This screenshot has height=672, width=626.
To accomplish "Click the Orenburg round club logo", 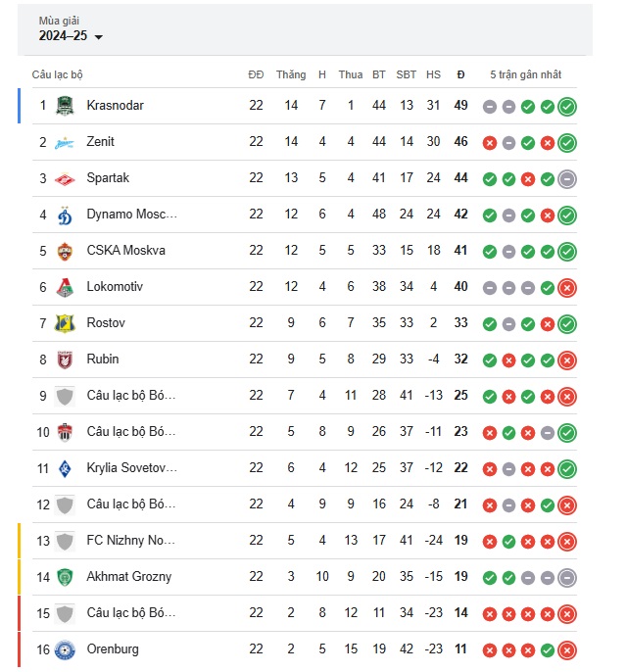I will click(65, 650).
